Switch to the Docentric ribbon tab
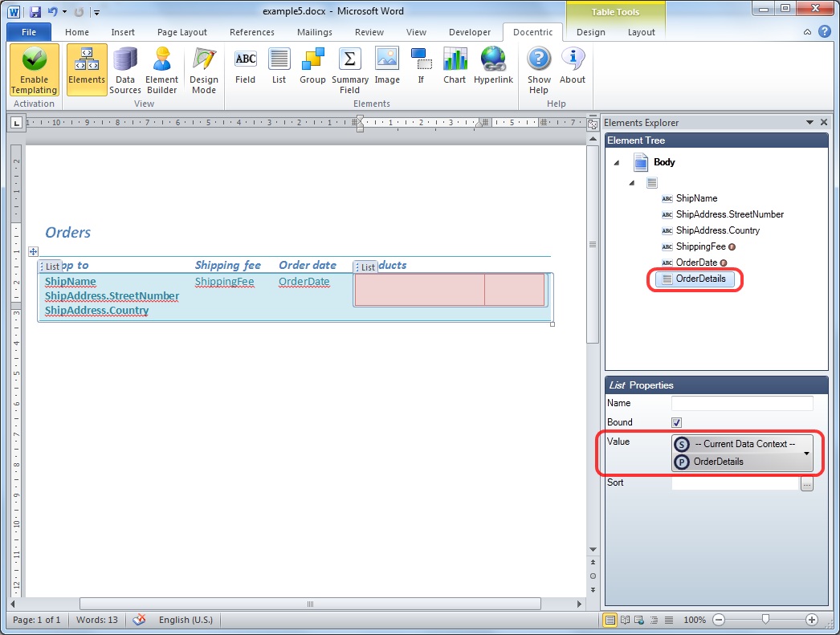840x635 pixels. (x=532, y=32)
